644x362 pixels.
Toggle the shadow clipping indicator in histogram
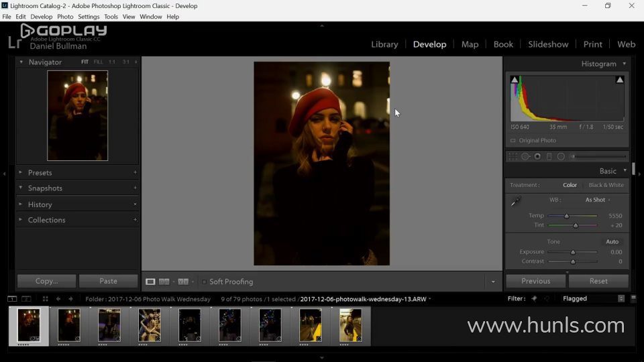[x=515, y=80]
